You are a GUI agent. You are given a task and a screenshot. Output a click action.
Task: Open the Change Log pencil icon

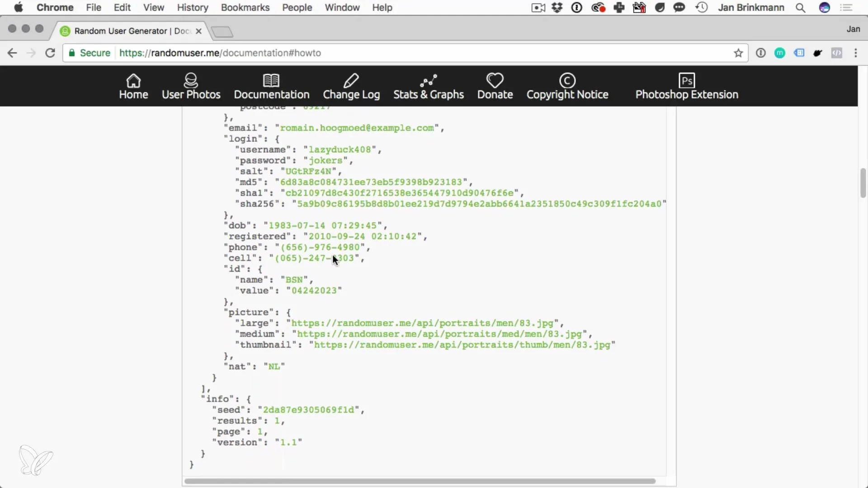[351, 80]
